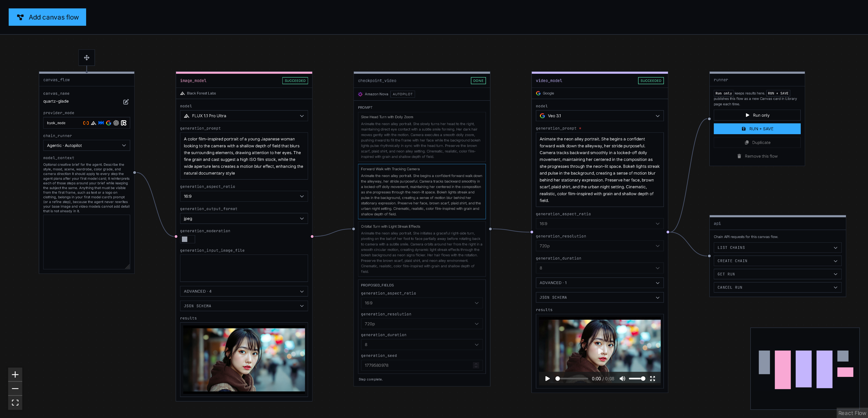This screenshot has width=868, height=418.
Task: Click the RUN + SAVE button
Action: [x=757, y=129]
